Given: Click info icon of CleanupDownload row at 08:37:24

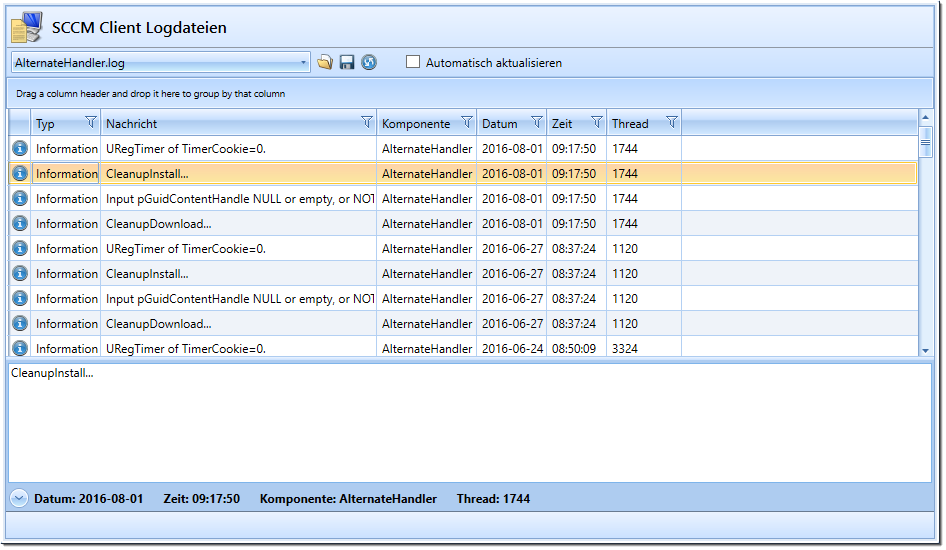Looking at the screenshot, I should click(20, 324).
